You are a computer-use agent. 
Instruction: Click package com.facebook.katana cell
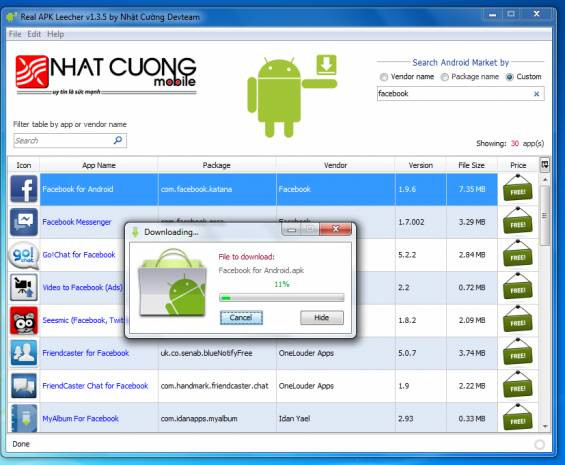coord(217,189)
